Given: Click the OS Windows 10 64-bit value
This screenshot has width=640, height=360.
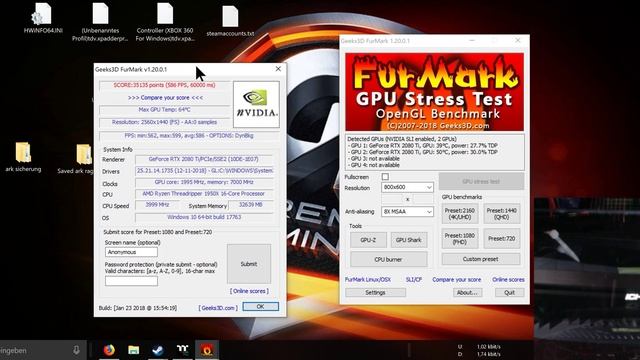Looking at the screenshot, I should pos(204,217).
